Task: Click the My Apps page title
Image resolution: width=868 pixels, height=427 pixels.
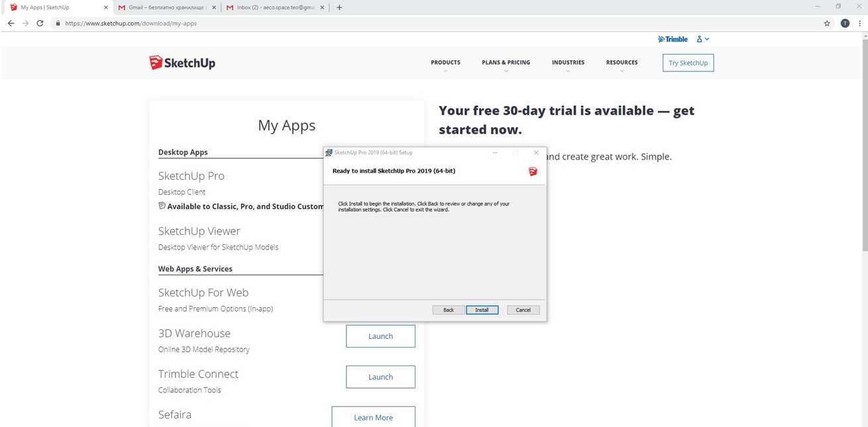Action: tap(286, 126)
